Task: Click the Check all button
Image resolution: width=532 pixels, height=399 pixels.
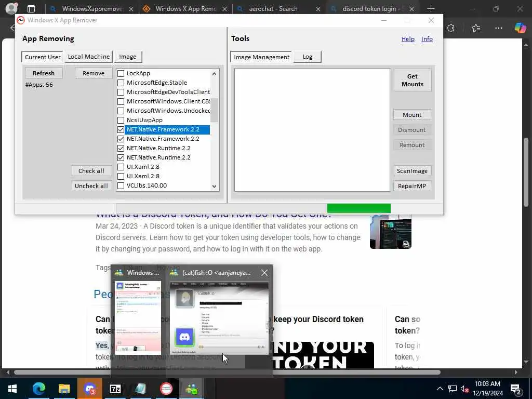Action: tap(91, 170)
